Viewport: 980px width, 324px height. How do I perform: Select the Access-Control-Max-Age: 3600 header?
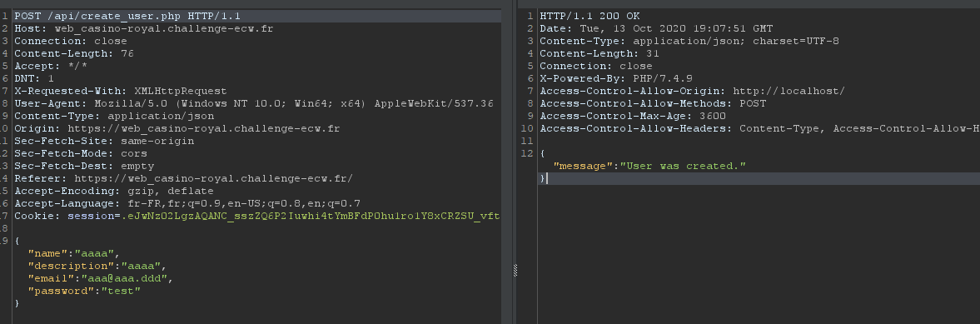pyautogui.click(x=633, y=117)
